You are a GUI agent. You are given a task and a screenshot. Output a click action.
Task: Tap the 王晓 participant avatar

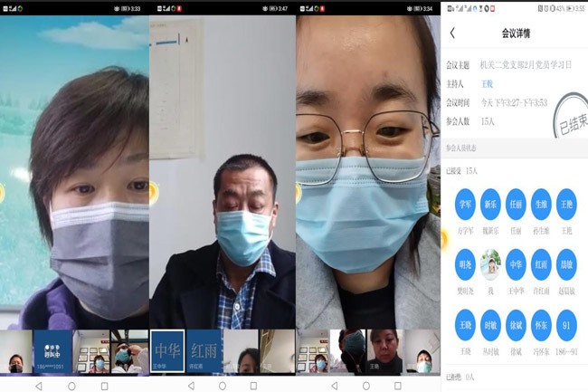[465, 325]
